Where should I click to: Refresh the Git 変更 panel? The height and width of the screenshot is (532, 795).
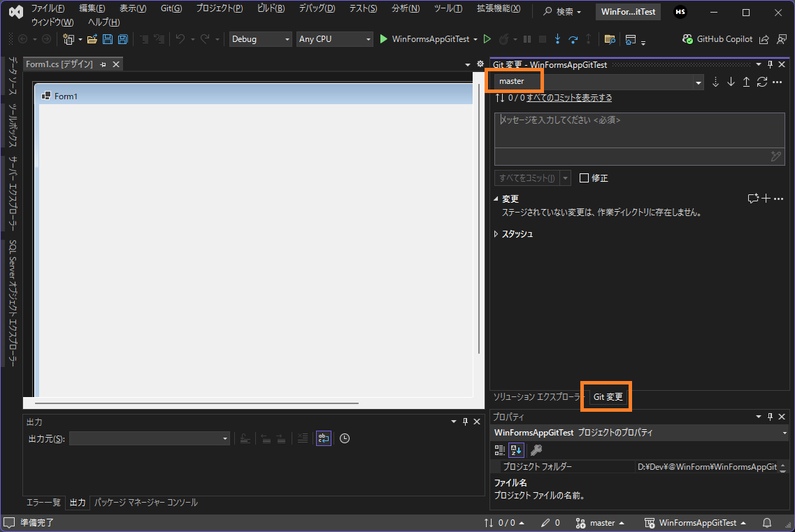pyautogui.click(x=762, y=82)
